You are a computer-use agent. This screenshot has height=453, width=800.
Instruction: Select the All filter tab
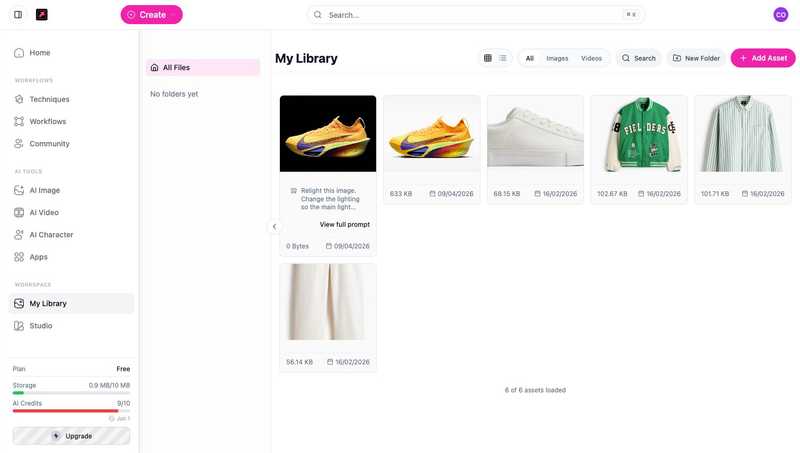pos(530,58)
